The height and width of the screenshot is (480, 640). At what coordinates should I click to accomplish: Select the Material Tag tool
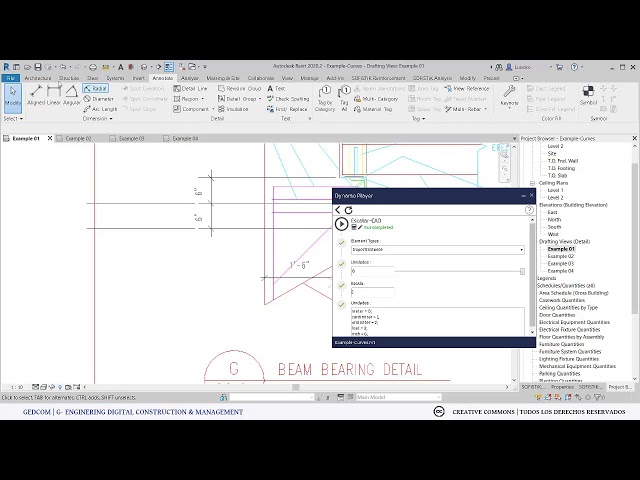pos(373,109)
